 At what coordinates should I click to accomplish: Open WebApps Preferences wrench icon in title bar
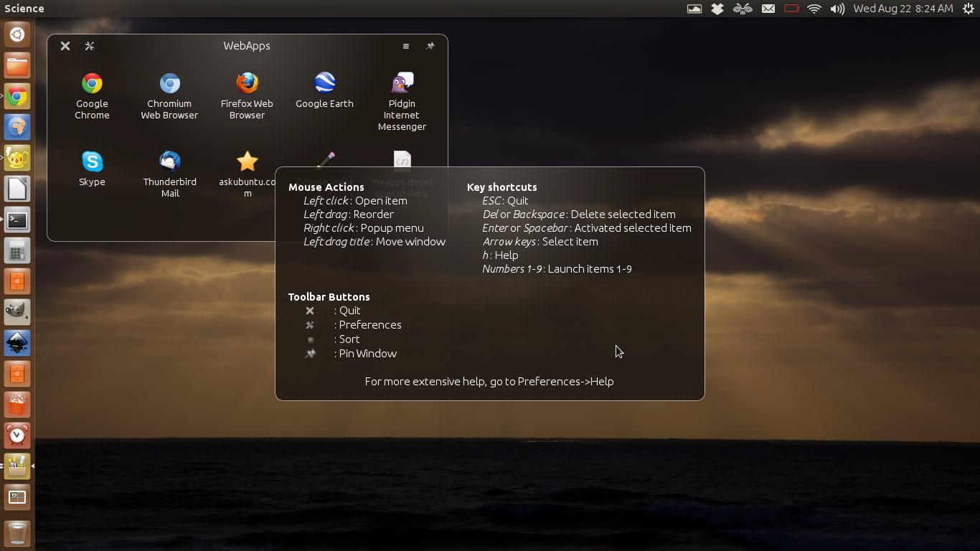pyautogui.click(x=90, y=46)
